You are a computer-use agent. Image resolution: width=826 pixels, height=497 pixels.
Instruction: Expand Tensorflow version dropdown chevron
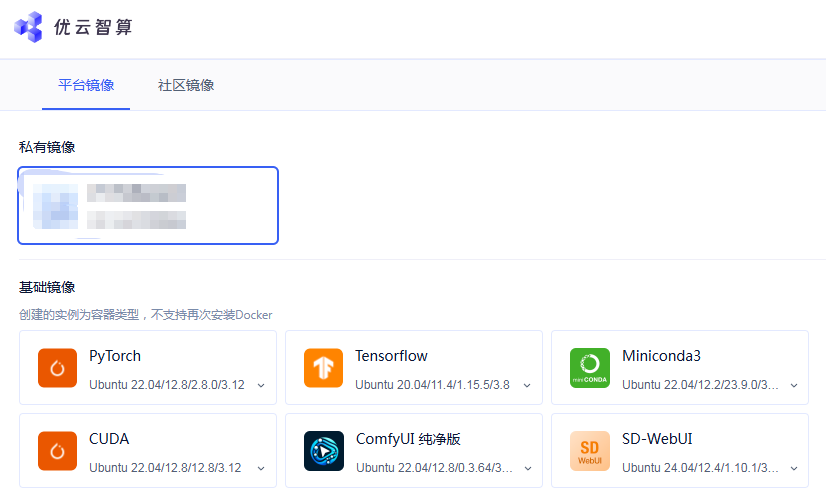(527, 386)
